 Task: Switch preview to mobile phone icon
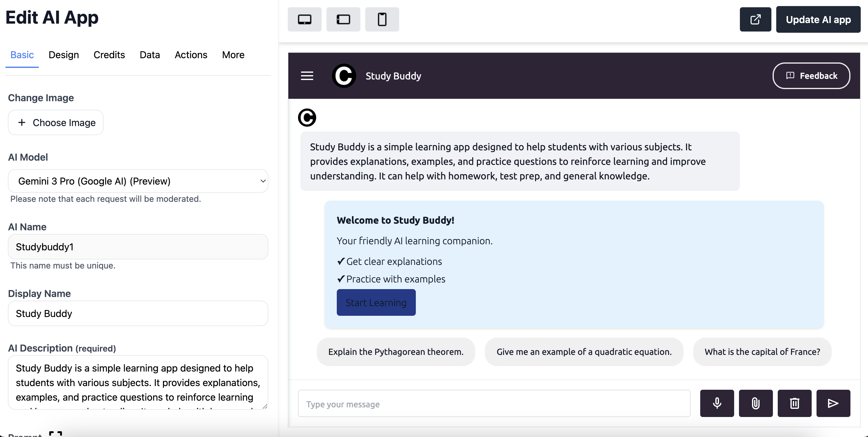tap(382, 20)
